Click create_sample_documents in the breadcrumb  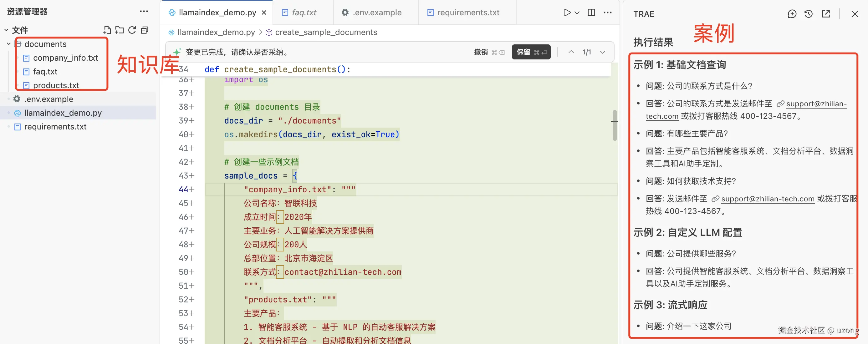pos(326,32)
